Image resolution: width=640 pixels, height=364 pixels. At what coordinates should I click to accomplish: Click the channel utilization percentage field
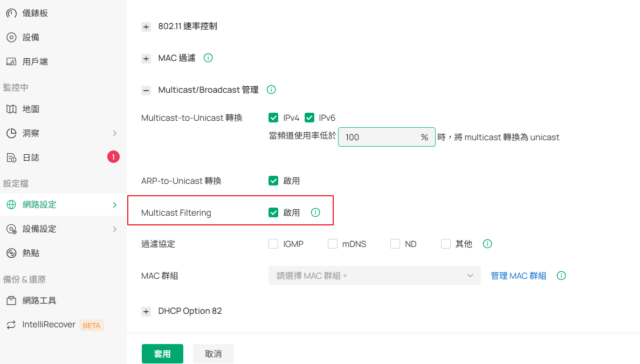click(x=380, y=137)
